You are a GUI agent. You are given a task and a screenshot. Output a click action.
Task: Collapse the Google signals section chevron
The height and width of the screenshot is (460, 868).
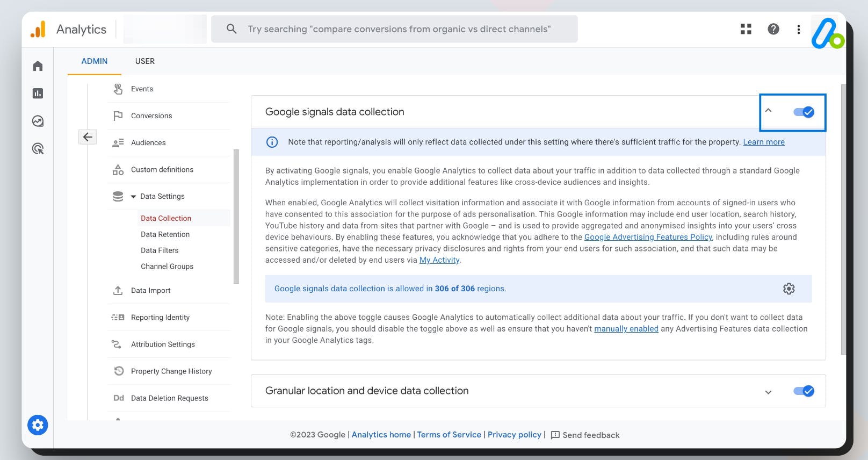[x=768, y=111]
